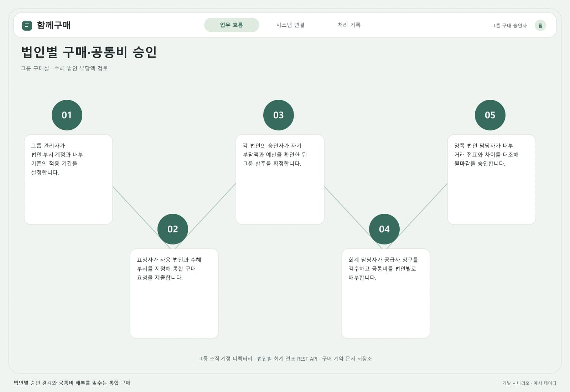Click the 개발 시나리오 · 예시 데이터 note
This screenshot has height=392, width=570.
pos(529,383)
